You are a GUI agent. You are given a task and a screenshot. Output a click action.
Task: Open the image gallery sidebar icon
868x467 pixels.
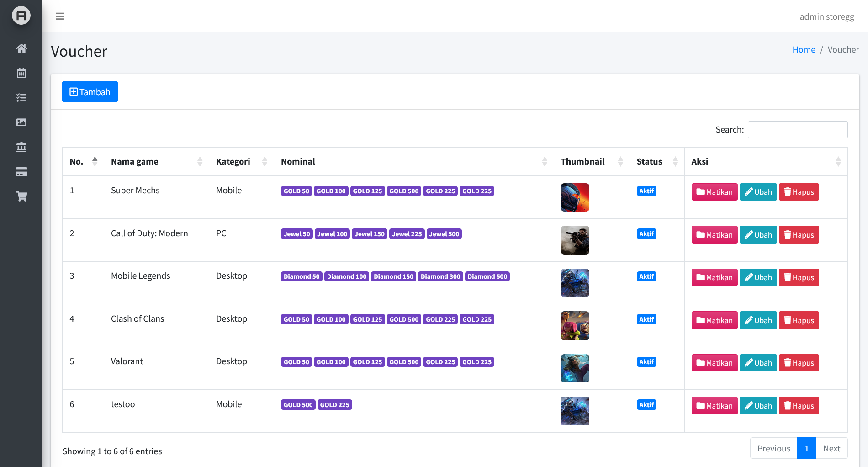(x=21, y=122)
